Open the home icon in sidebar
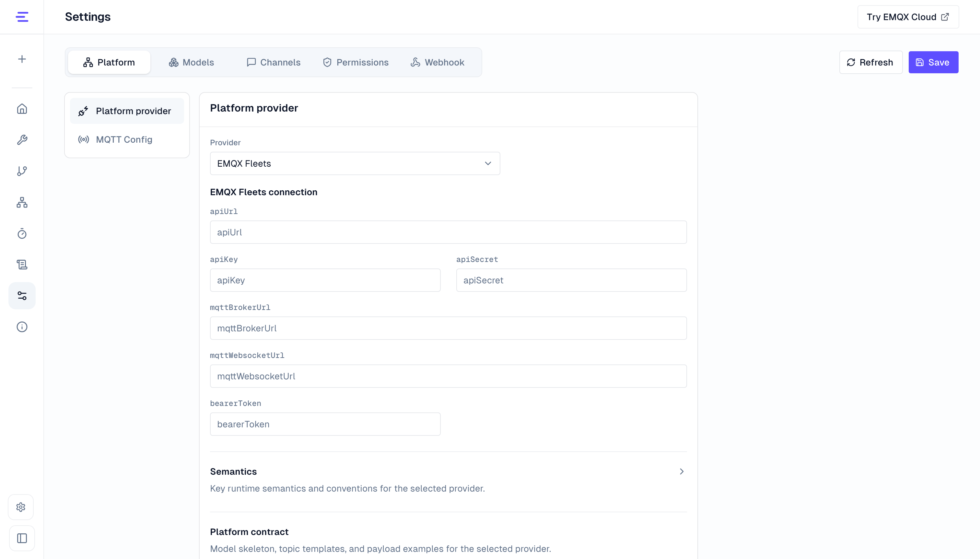This screenshot has height=559, width=980. tap(22, 109)
